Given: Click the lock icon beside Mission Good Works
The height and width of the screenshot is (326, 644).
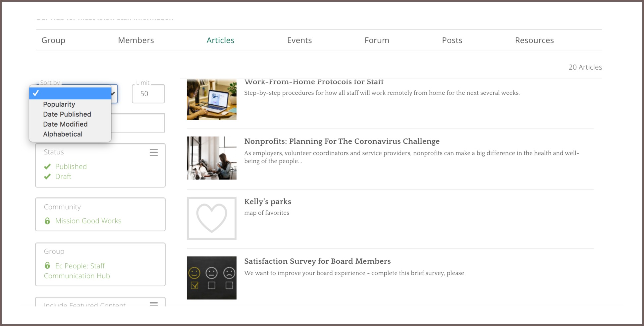Looking at the screenshot, I should (x=47, y=221).
